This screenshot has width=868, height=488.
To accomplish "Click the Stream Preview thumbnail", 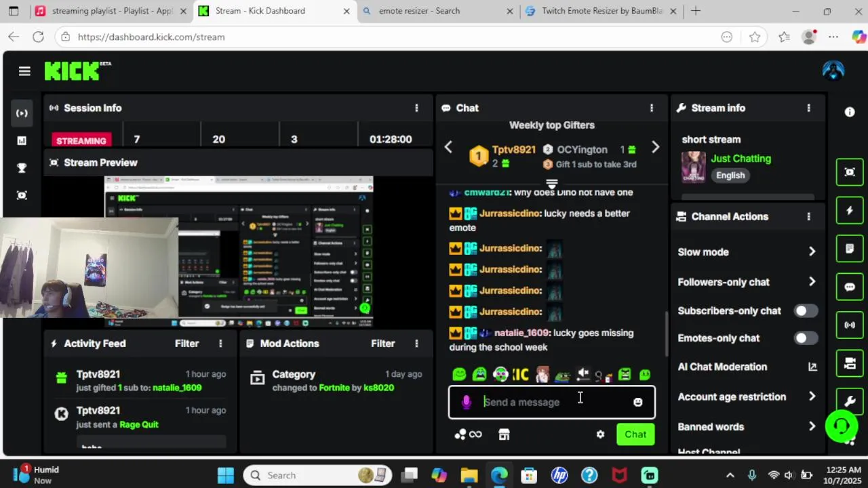I will [239, 251].
